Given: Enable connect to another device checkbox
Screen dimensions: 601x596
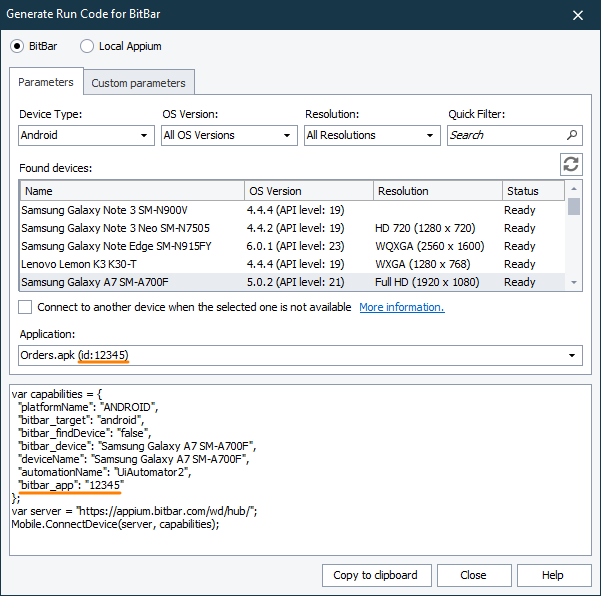Looking at the screenshot, I should (25, 307).
